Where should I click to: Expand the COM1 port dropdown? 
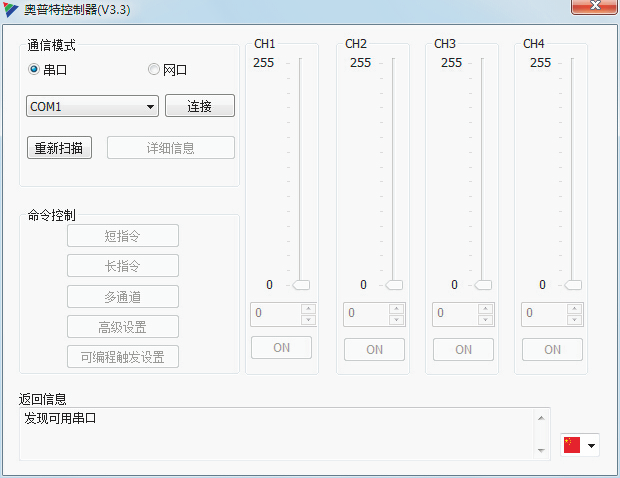[x=150, y=106]
